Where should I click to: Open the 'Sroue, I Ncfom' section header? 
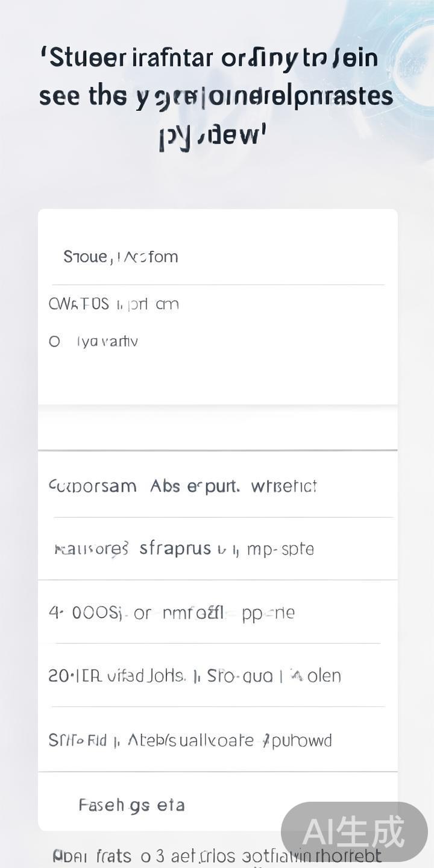tap(121, 257)
